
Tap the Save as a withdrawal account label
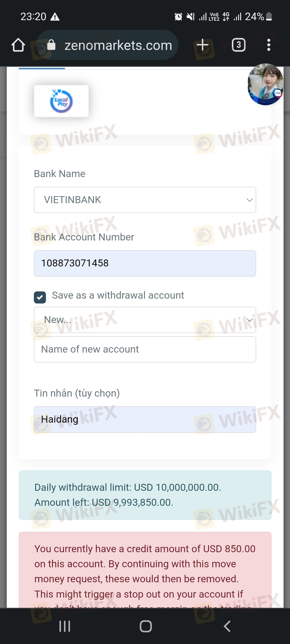118,295
